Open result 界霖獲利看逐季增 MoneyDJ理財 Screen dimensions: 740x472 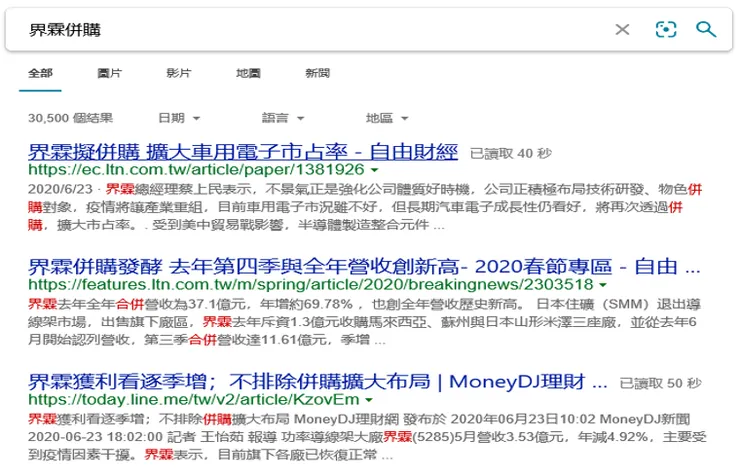pyautogui.click(x=318, y=381)
